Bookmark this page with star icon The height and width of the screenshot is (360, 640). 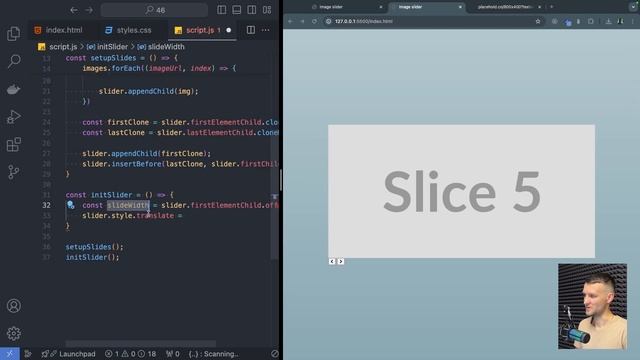pos(538,21)
